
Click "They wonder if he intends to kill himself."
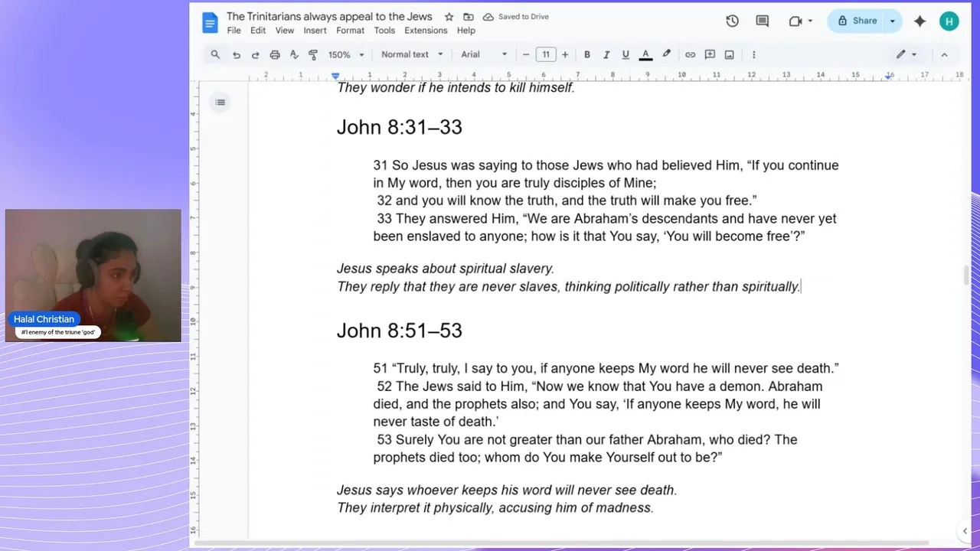456,87
